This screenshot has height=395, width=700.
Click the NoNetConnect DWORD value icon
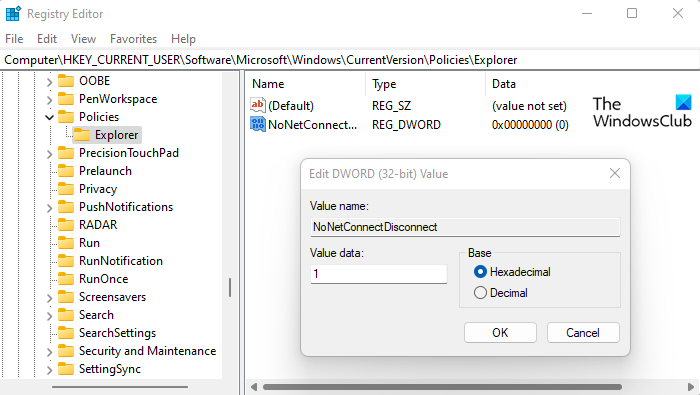pos(258,124)
